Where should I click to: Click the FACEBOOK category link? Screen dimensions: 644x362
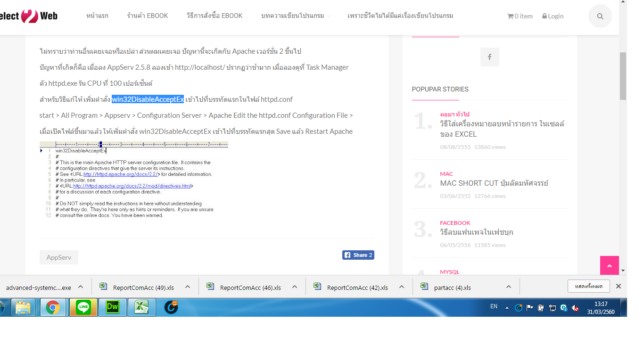pyautogui.click(x=455, y=222)
